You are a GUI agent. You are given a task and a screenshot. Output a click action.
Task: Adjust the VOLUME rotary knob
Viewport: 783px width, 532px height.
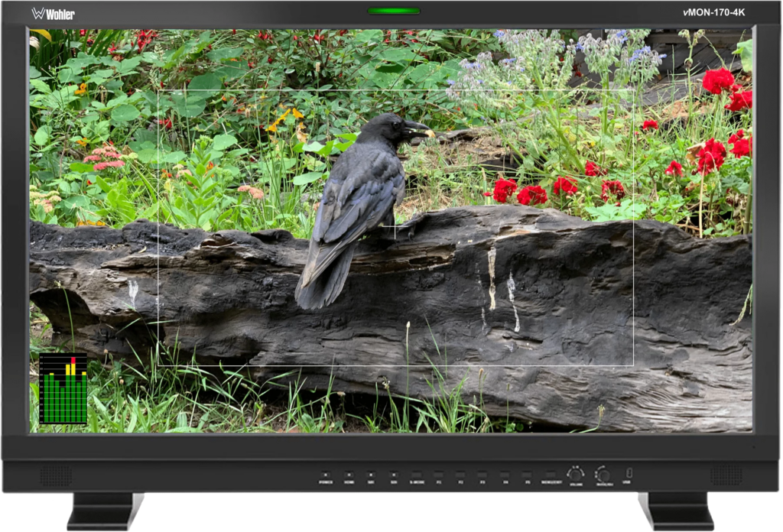tap(575, 474)
